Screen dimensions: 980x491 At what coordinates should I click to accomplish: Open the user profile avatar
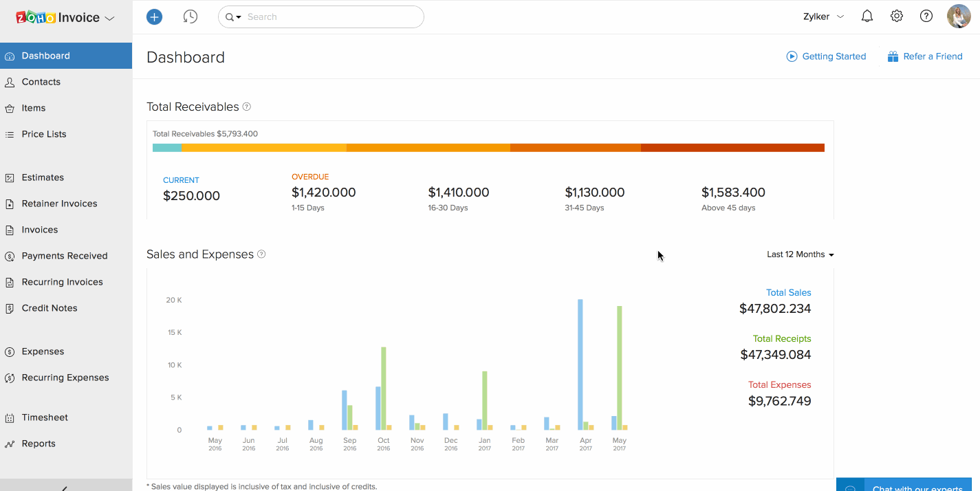pos(959,17)
